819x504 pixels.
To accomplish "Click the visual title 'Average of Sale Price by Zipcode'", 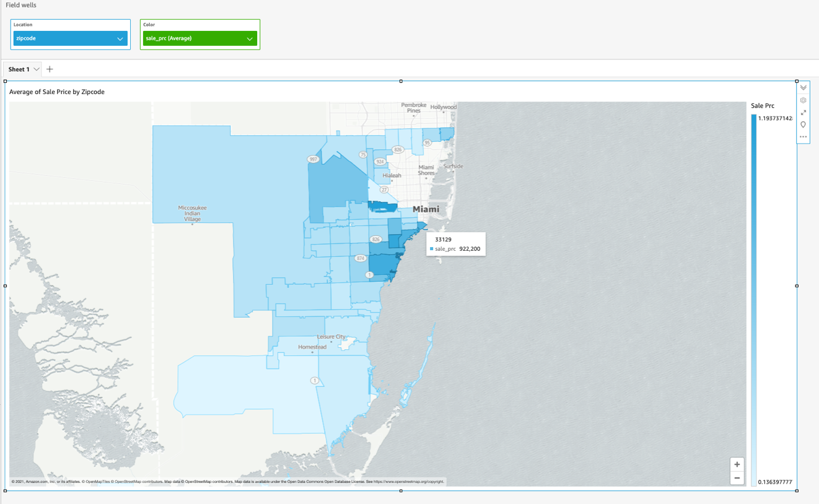I will click(x=57, y=92).
